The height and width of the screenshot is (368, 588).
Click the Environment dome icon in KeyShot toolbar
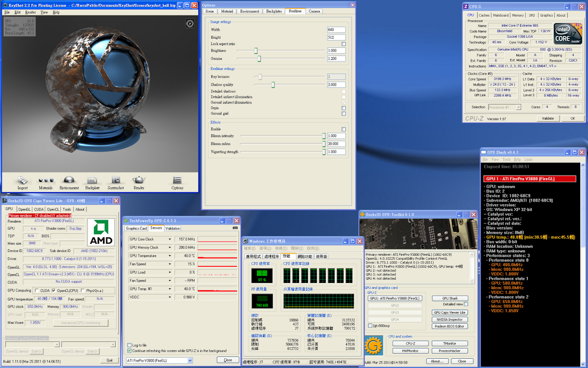[x=69, y=180]
